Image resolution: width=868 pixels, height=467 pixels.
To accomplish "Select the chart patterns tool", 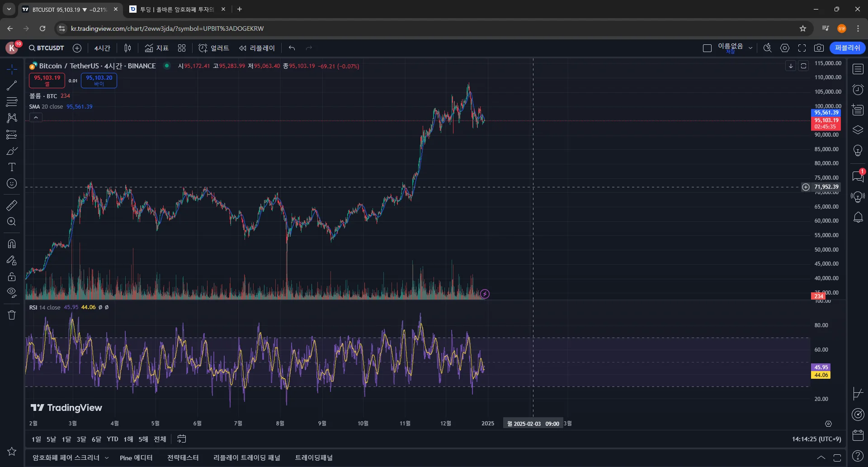I will (x=12, y=118).
